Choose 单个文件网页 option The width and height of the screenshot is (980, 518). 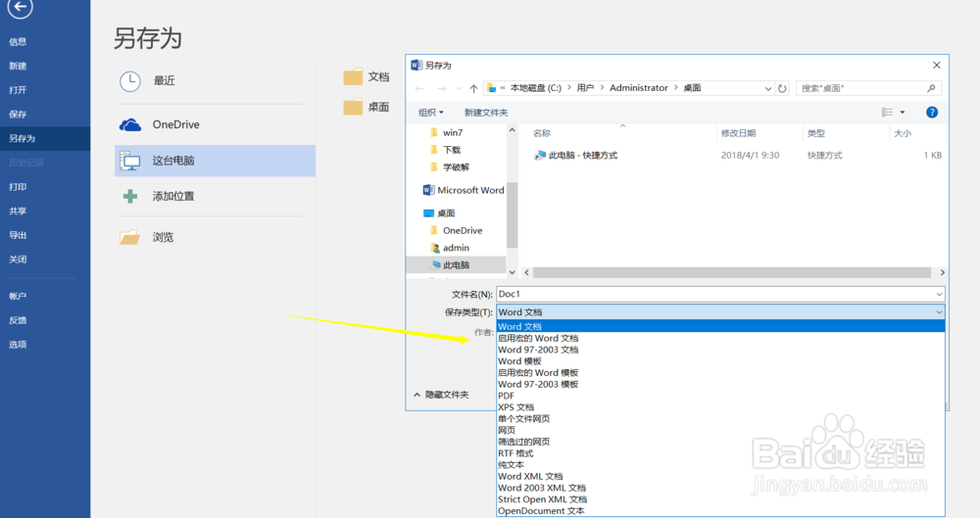click(x=720, y=419)
